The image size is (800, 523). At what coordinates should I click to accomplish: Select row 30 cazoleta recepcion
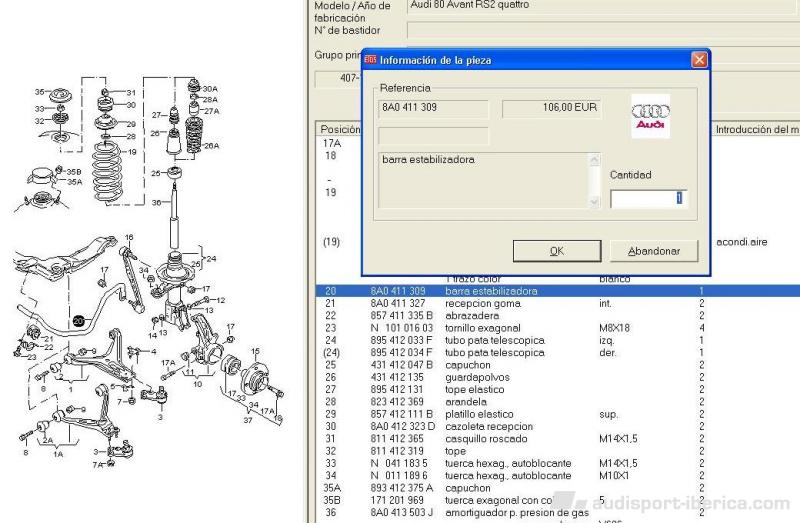(558, 426)
